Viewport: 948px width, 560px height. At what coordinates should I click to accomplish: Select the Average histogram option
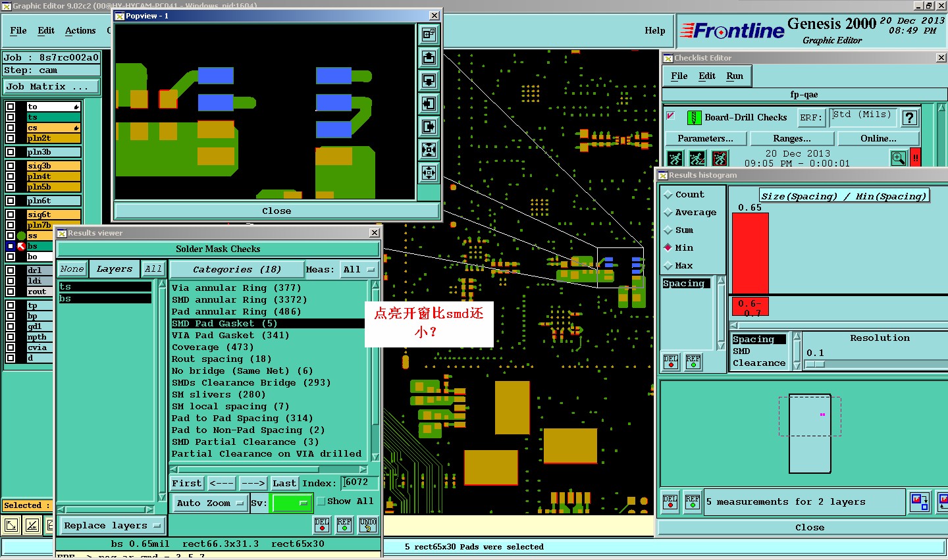(x=690, y=213)
